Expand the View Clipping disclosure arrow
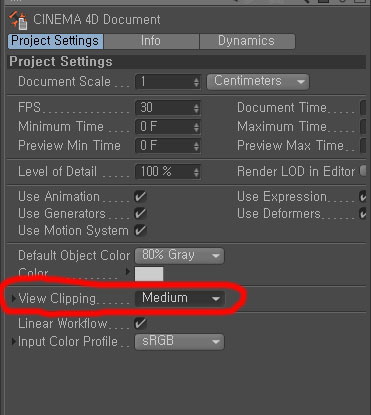 click(13, 298)
